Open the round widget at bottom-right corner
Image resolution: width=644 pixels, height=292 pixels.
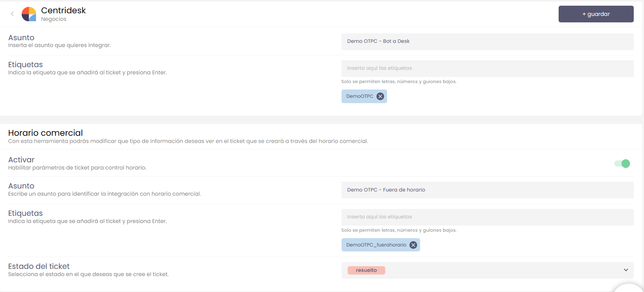[629, 289]
